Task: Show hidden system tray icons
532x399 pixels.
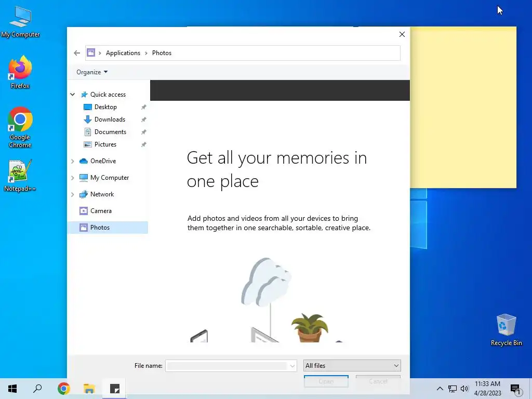Action: pos(440,389)
